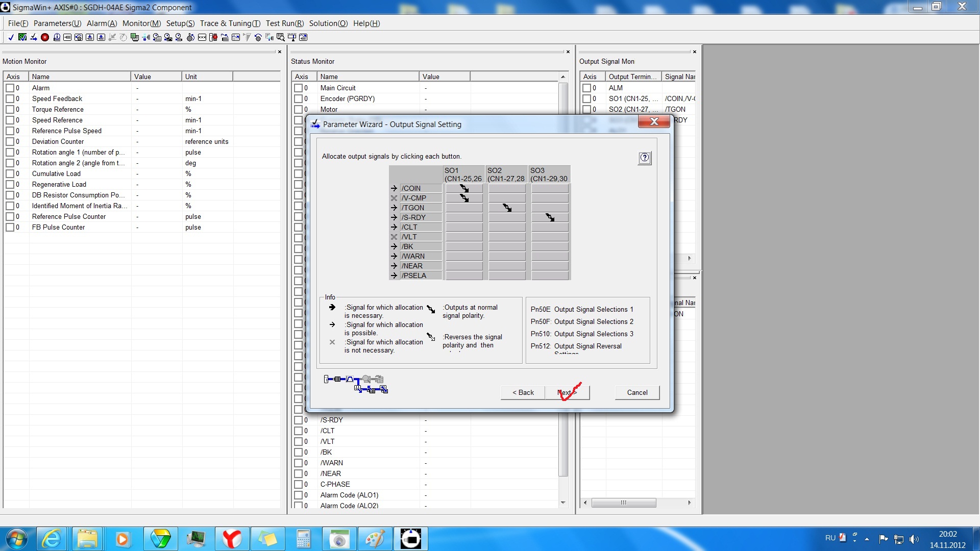
Task: Click the setup flow diagram icon in wizard
Action: pyautogui.click(x=356, y=384)
